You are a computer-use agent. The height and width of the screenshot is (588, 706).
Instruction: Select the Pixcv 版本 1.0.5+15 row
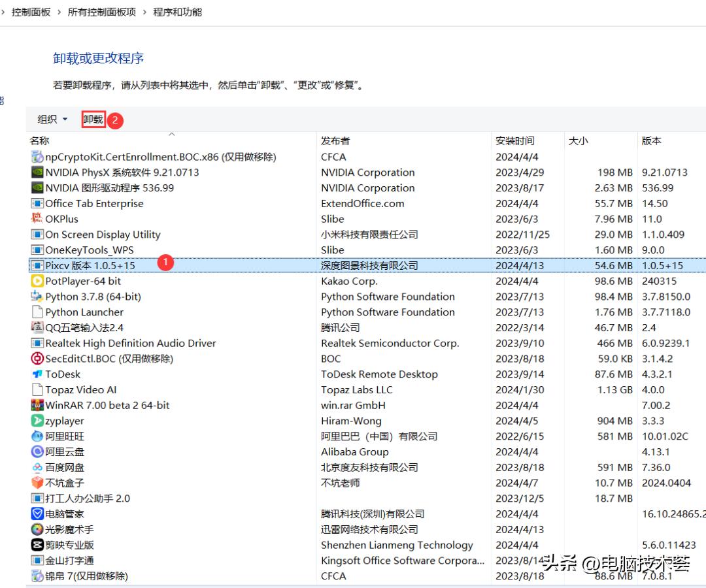click(x=367, y=265)
